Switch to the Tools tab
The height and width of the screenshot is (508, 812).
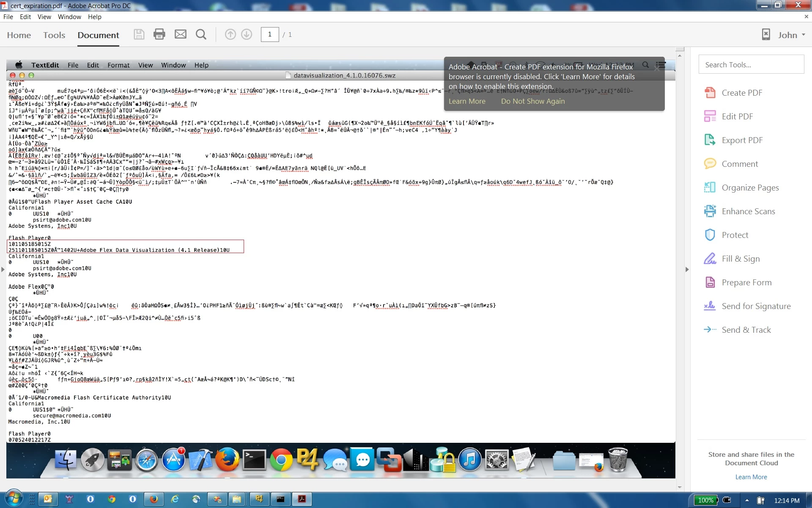click(x=54, y=35)
